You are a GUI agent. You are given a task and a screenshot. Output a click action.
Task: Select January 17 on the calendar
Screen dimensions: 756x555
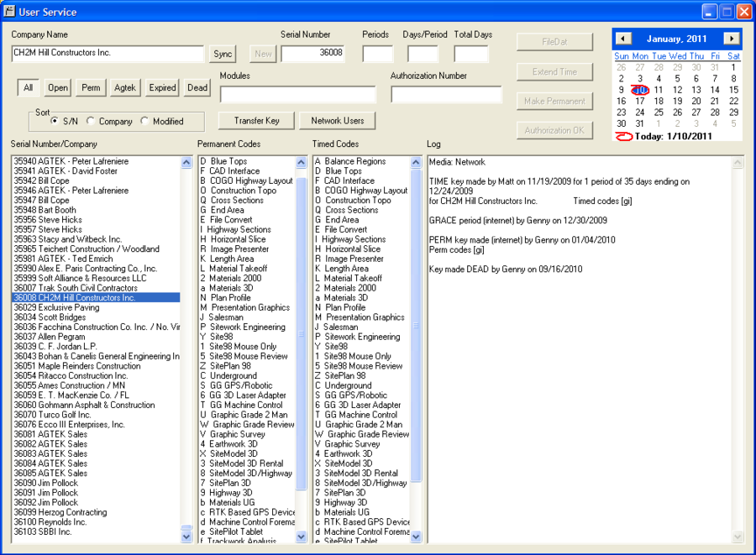click(x=641, y=100)
